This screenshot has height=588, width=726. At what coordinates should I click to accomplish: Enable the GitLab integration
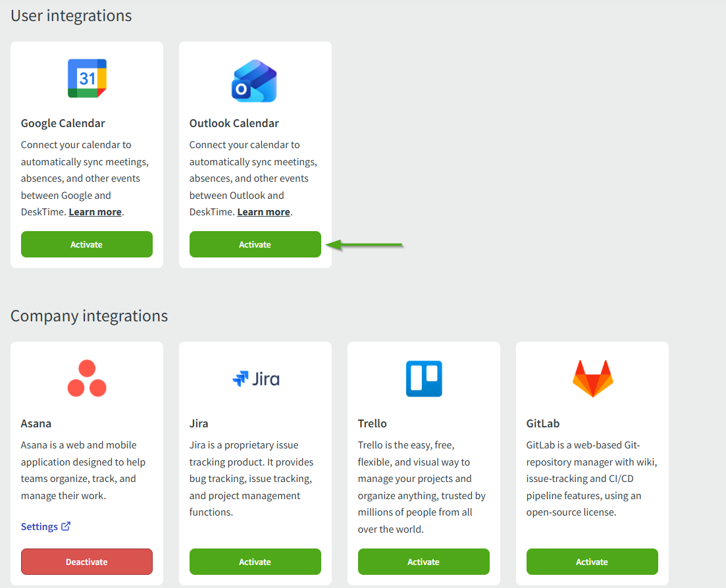pos(592,562)
